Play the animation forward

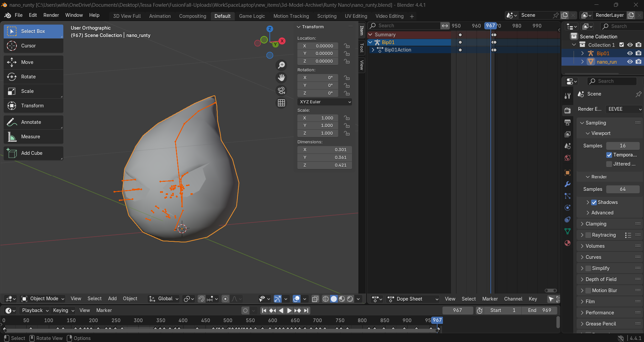pos(289,311)
